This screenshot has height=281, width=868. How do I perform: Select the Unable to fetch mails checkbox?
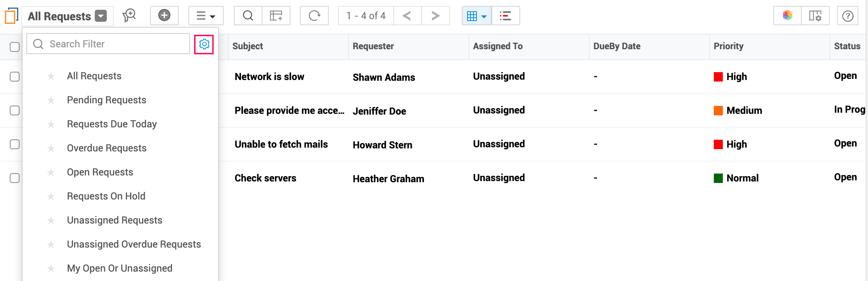pyautogui.click(x=15, y=144)
